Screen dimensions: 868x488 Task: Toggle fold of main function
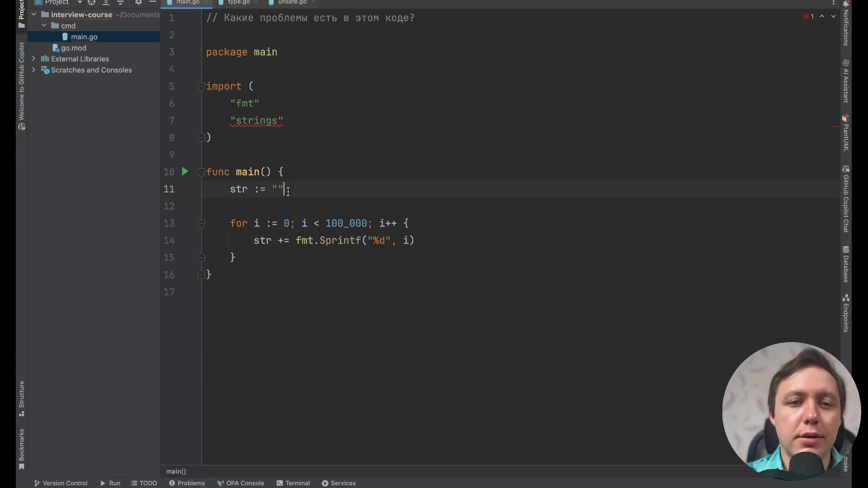202,172
